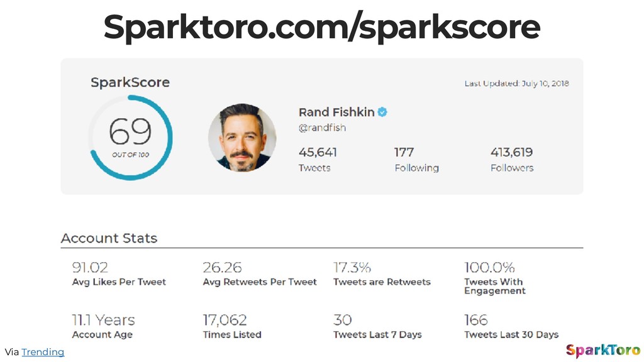Click the 17,062 Times Listed stat
Viewport: 644px width, 362px height.
232,326
